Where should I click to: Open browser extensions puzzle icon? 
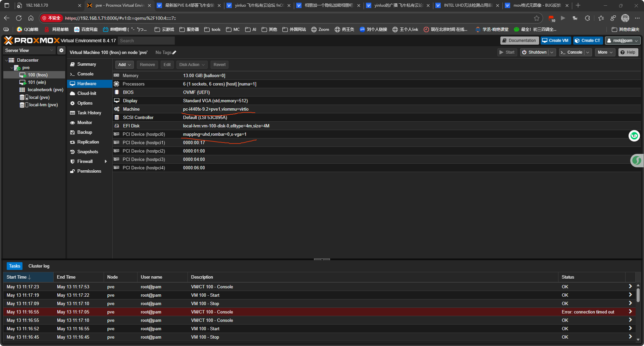[x=587, y=18]
